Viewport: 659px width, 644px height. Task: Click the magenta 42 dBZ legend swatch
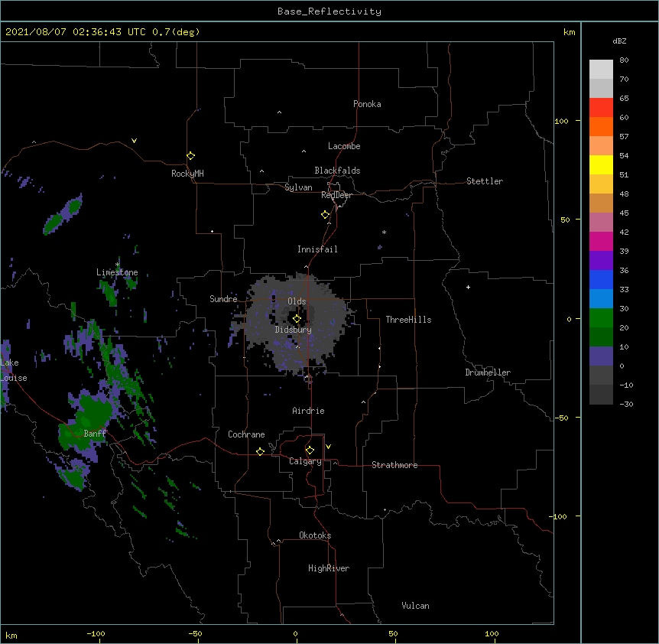pyautogui.click(x=601, y=241)
